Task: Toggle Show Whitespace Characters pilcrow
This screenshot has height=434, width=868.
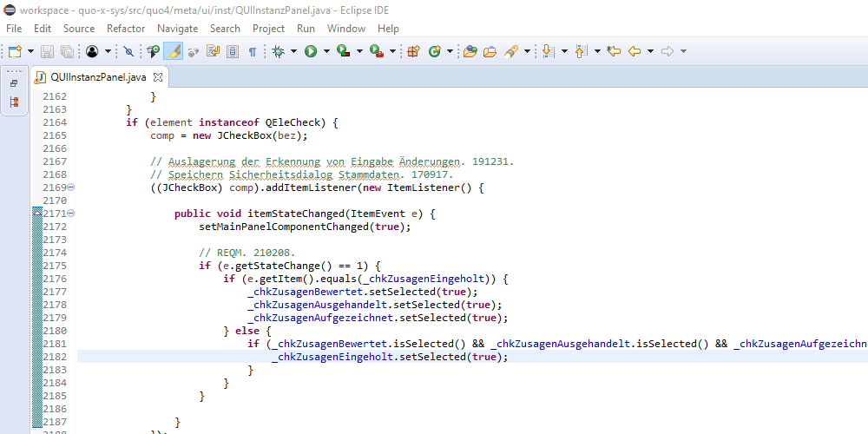Action: [253, 51]
